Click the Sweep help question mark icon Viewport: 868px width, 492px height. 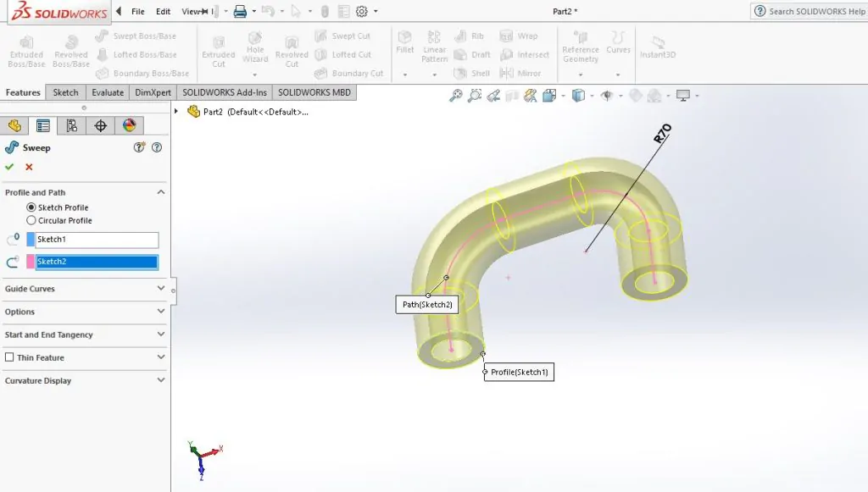[x=157, y=147]
